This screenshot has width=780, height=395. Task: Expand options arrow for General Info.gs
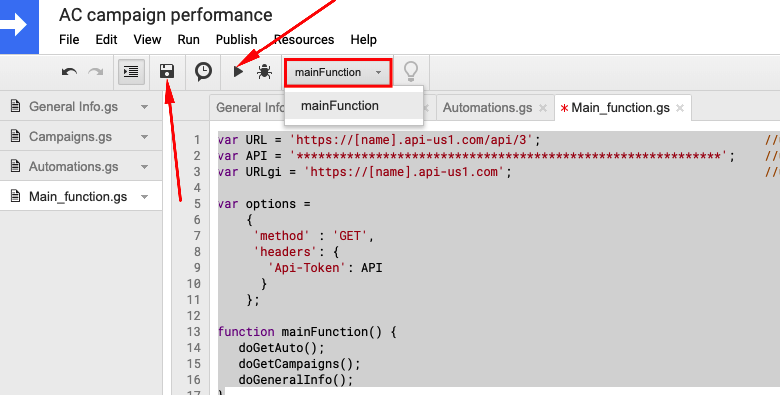(144, 107)
